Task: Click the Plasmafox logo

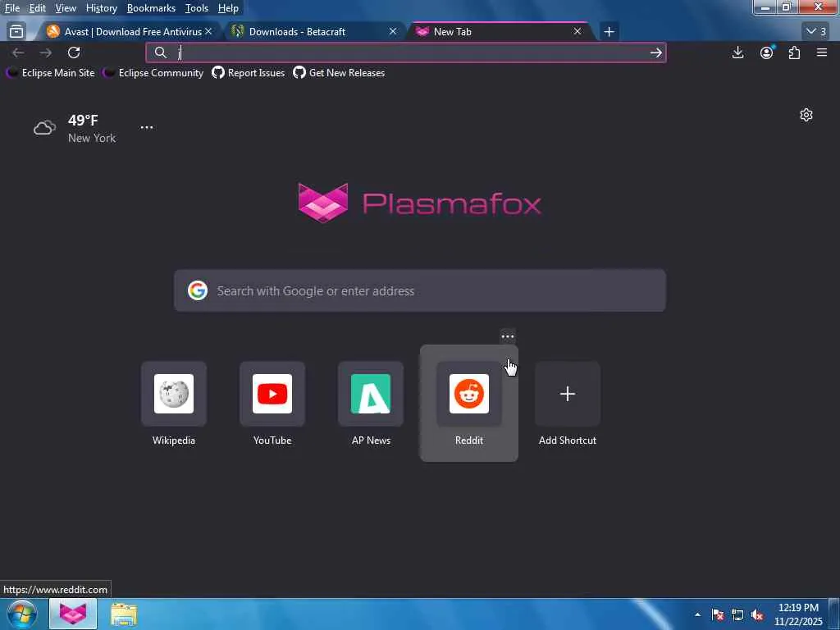Action: tap(419, 203)
